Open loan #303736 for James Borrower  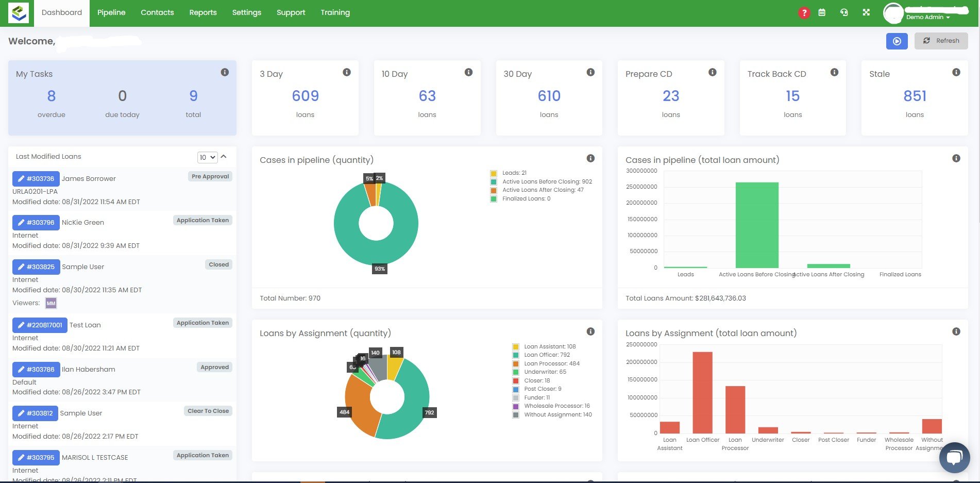coord(36,179)
